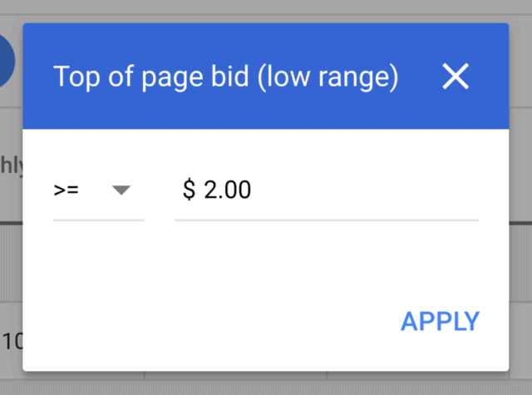Image resolution: width=532 pixels, height=395 pixels.
Task: Close the Top of page bid dialog
Action: pos(456,77)
